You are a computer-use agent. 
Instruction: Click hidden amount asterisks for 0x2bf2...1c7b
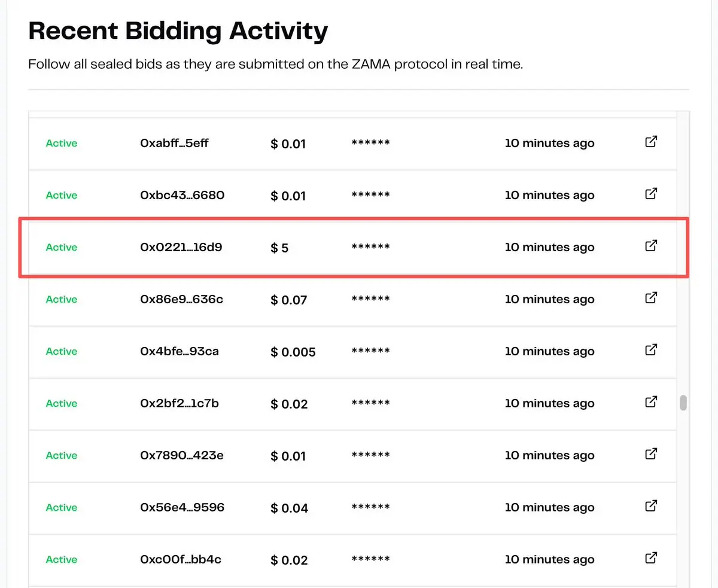[370, 404]
